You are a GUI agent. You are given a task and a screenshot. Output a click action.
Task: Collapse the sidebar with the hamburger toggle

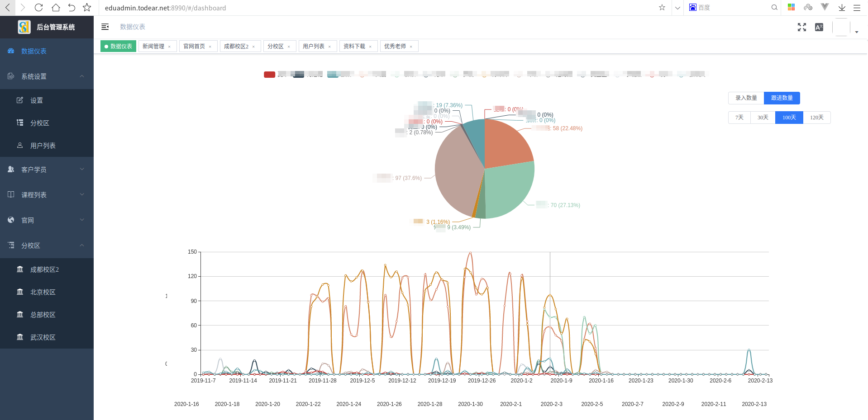[x=105, y=27]
